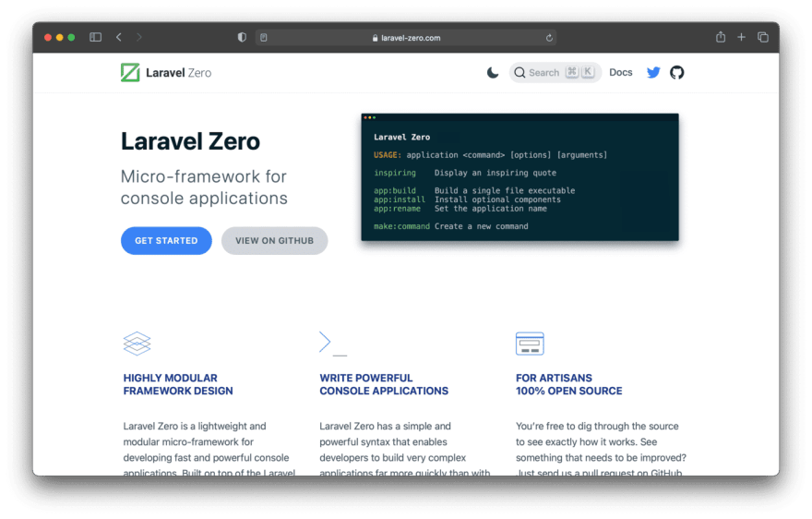Click the magnifier icon in Search

[519, 73]
